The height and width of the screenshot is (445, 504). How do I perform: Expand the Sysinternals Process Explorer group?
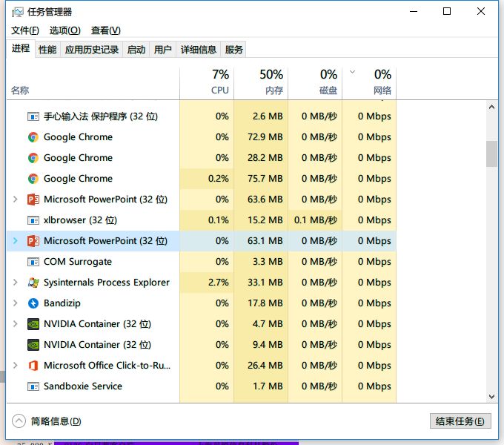(x=15, y=283)
